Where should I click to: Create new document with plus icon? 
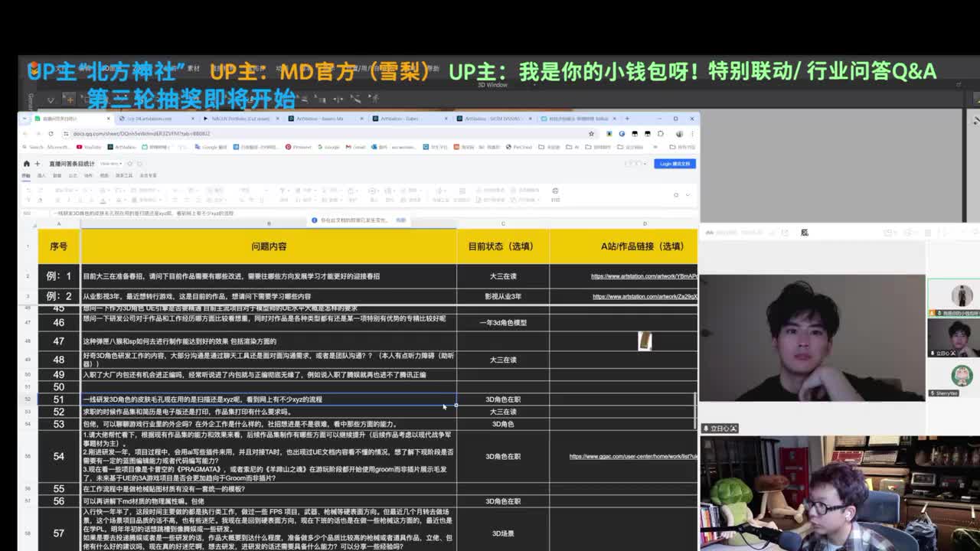[38, 164]
